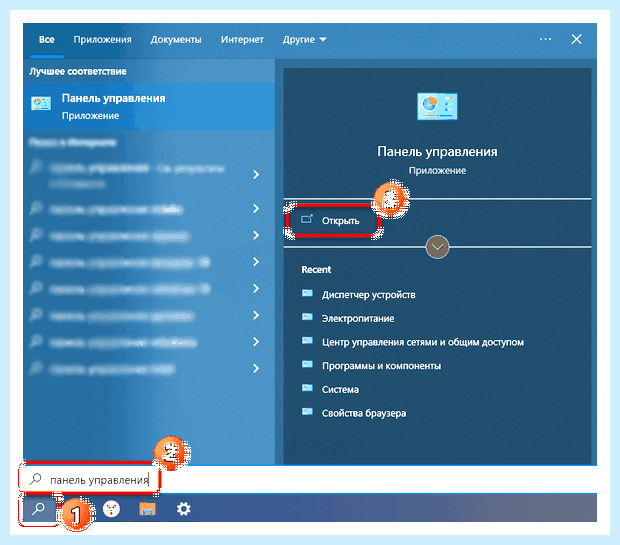Expand the eighth web search suggestion arrow
This screenshot has height=545, width=620.
tap(256, 369)
